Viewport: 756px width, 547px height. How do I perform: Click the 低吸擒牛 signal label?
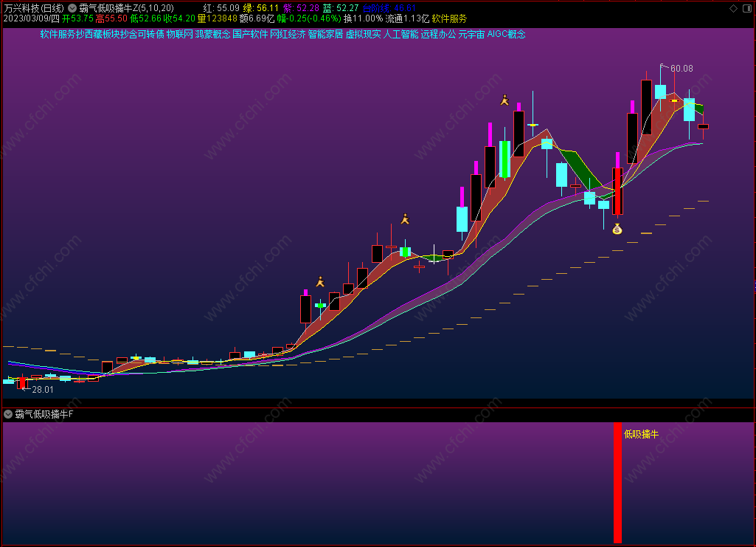(x=641, y=434)
